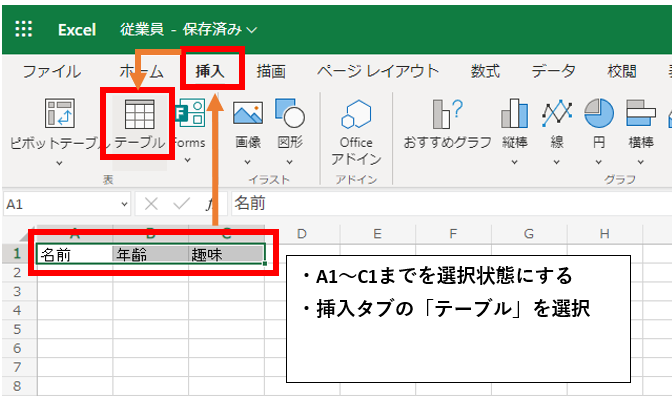Select cell B1 containing 年齢
This screenshot has width=672, height=396.
click(x=150, y=255)
